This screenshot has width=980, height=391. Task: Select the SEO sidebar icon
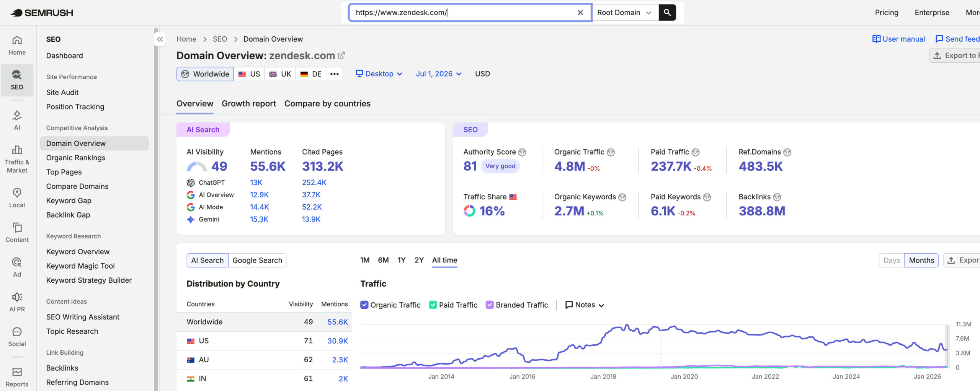click(x=17, y=80)
